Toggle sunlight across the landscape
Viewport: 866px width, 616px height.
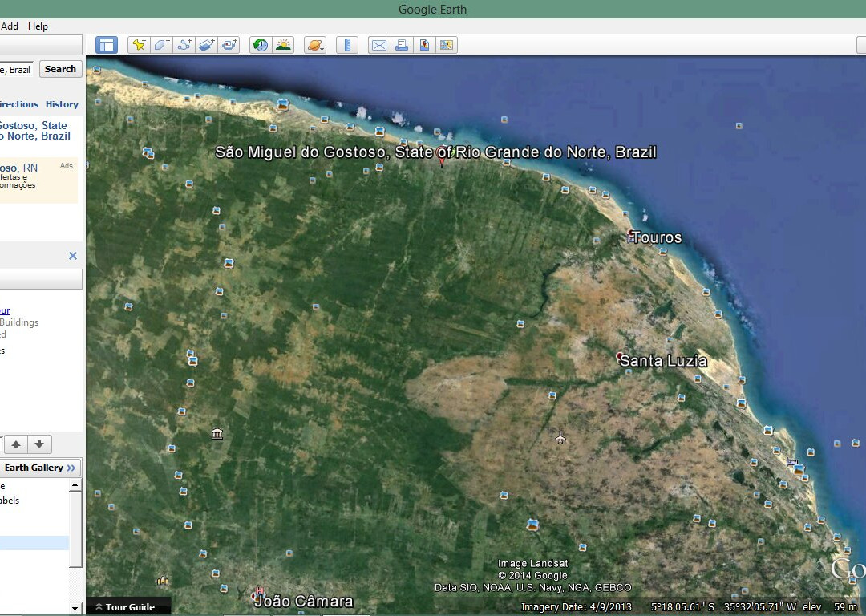pyautogui.click(x=284, y=44)
